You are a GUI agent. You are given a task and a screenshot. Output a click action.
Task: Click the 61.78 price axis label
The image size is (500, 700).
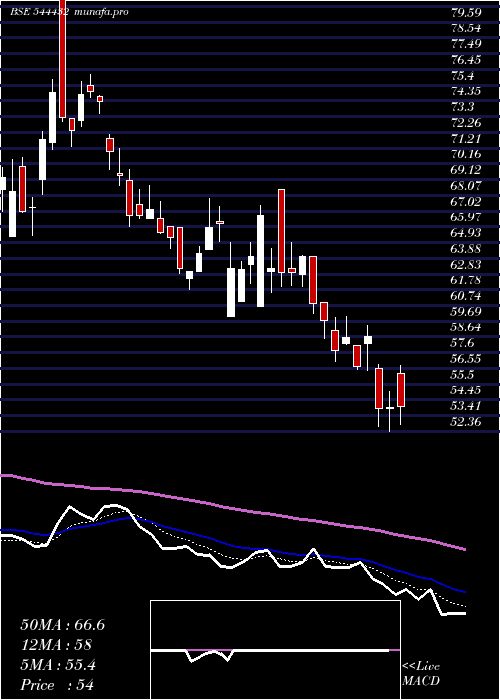[467, 280]
